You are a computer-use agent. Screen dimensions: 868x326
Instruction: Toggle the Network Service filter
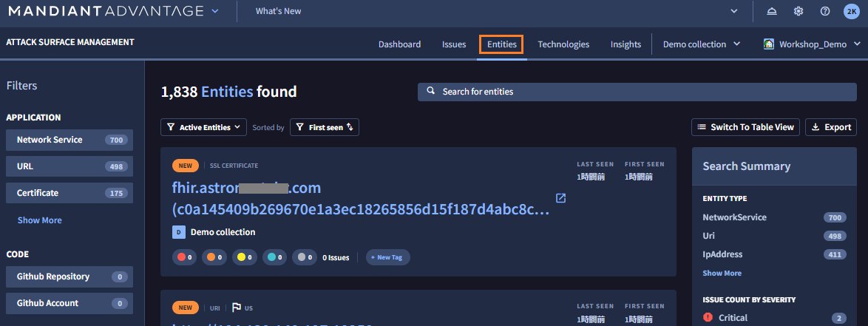point(69,140)
